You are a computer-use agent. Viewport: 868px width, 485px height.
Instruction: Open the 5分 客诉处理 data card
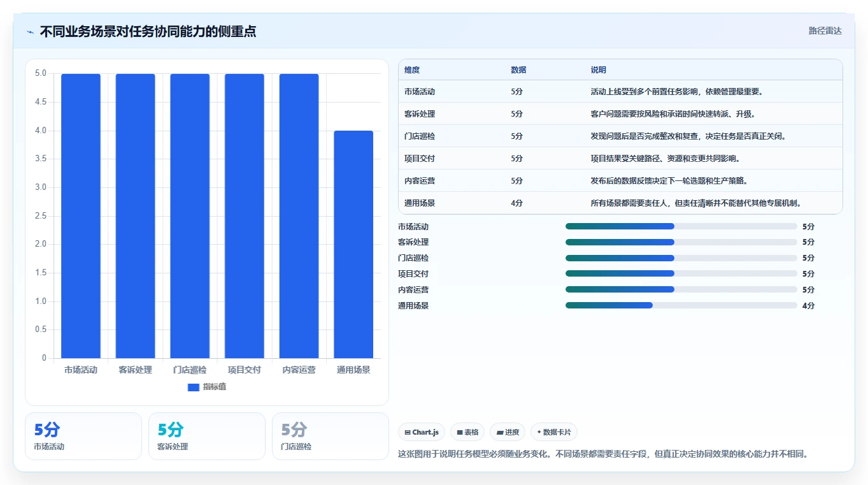207,436
